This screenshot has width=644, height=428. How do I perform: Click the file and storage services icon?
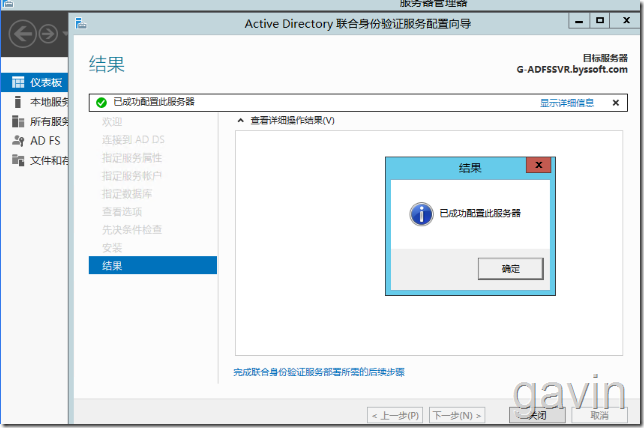click(x=18, y=160)
